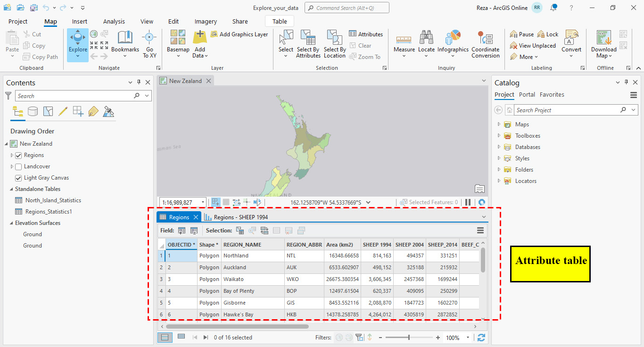
Task: Uncheck the Landcover layer checkbox
Action: click(x=19, y=166)
